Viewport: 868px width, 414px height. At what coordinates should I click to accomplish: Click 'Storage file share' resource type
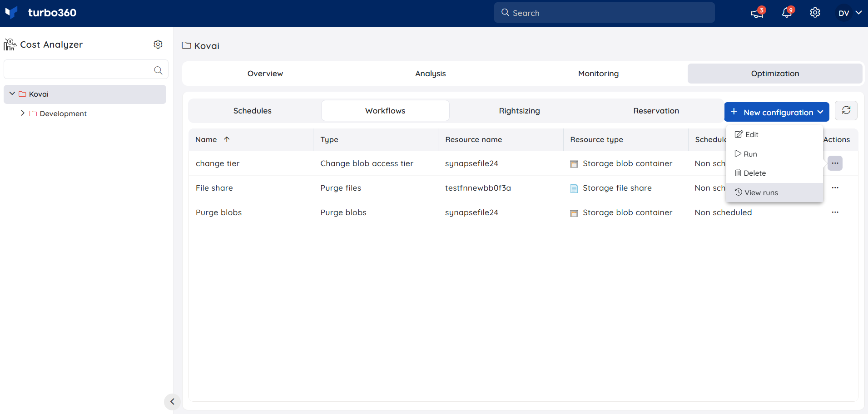tap(617, 188)
